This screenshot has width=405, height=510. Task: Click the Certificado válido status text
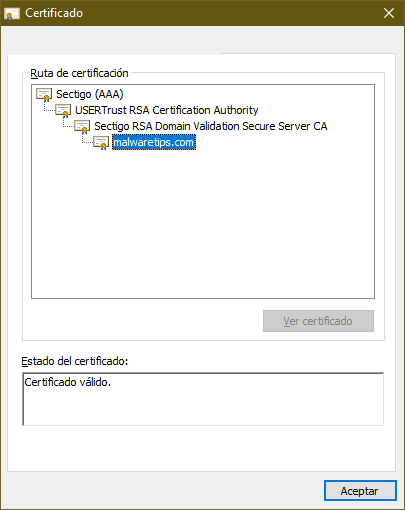(67, 382)
